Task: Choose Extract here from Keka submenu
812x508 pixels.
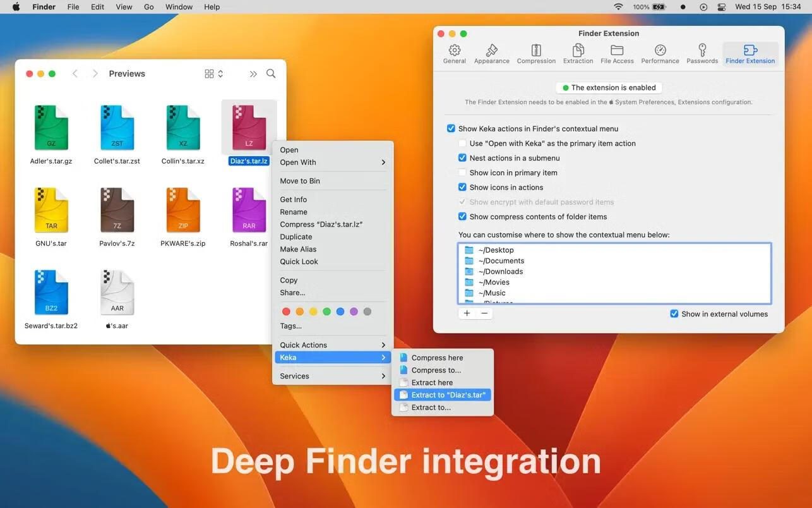Action: (432, 382)
